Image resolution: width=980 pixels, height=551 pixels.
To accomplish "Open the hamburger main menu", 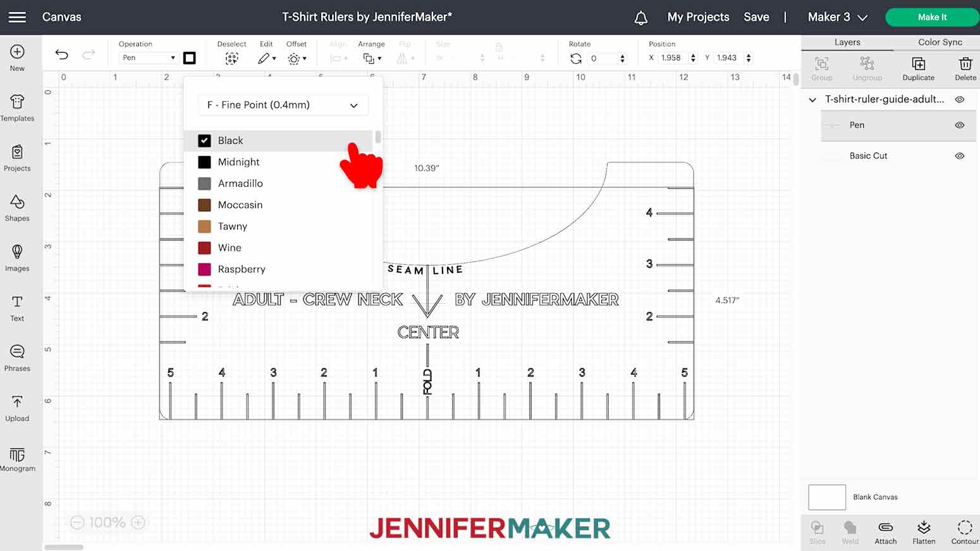I will (x=17, y=17).
